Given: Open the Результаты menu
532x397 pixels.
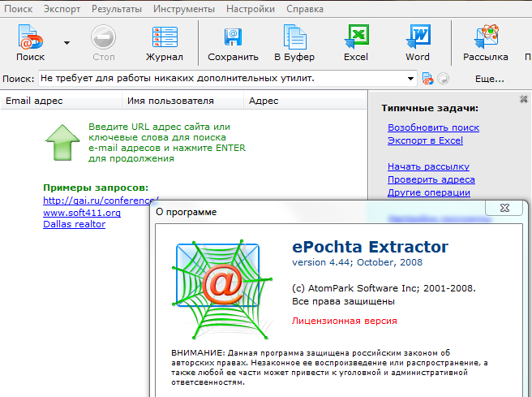Looking at the screenshot, I should coord(117,9).
